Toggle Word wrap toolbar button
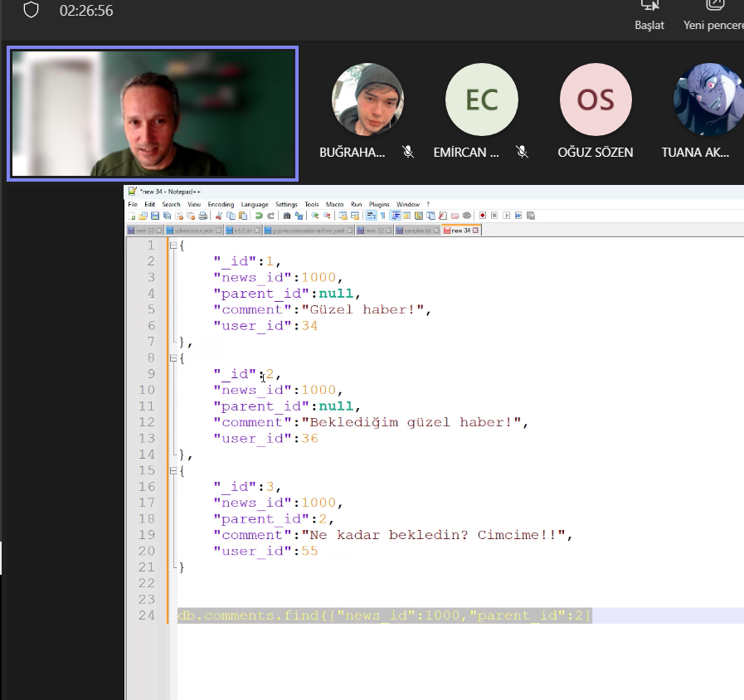 pyautogui.click(x=371, y=216)
